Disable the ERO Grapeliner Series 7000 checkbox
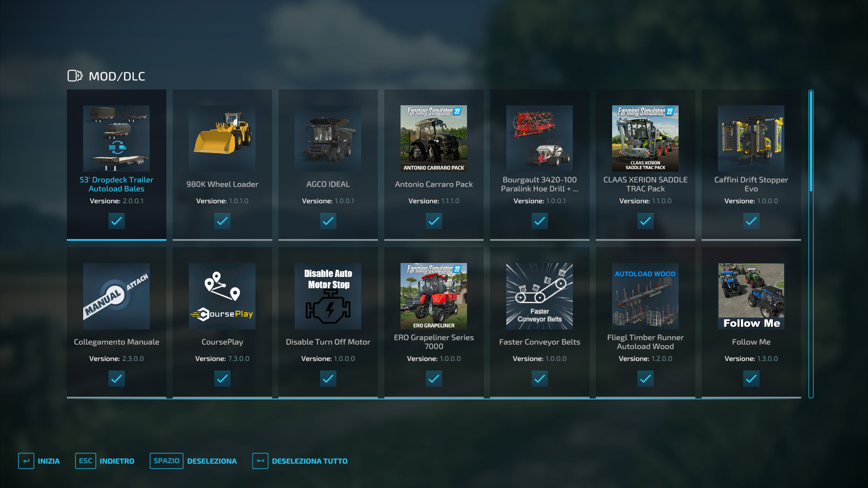Screen dimensions: 868x488 [x=434, y=379]
